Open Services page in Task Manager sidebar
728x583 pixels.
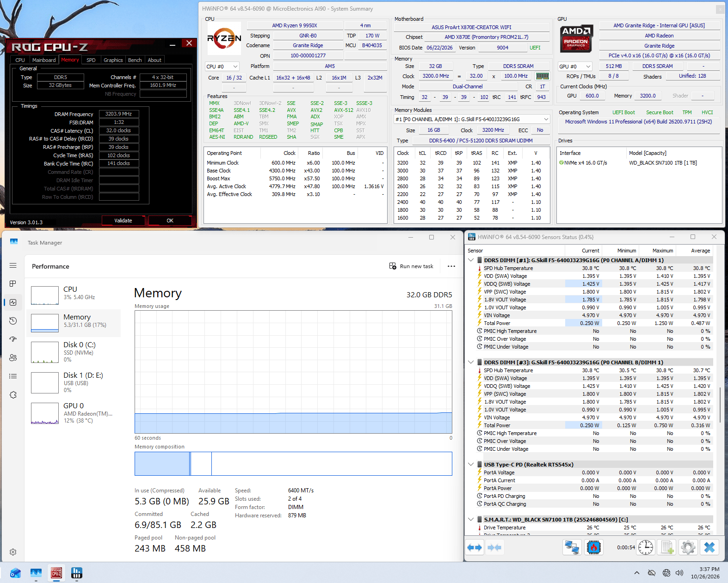pos(13,395)
